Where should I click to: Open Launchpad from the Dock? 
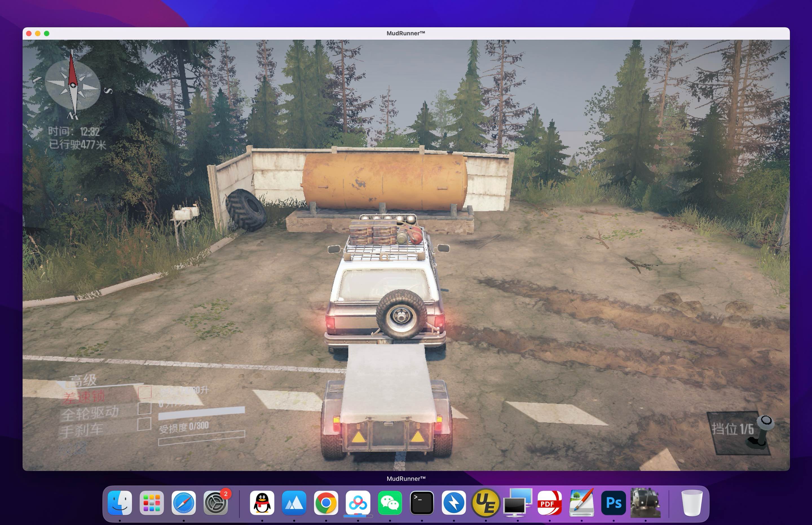point(152,503)
